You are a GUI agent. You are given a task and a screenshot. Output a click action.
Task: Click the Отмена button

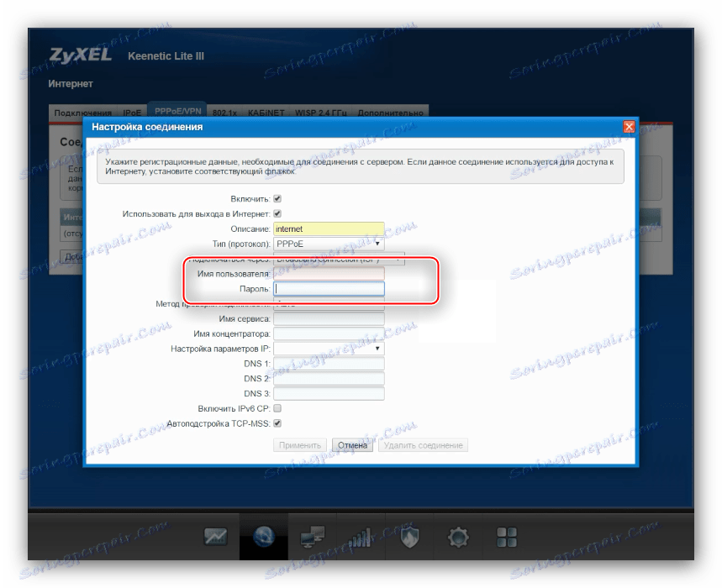[353, 445]
